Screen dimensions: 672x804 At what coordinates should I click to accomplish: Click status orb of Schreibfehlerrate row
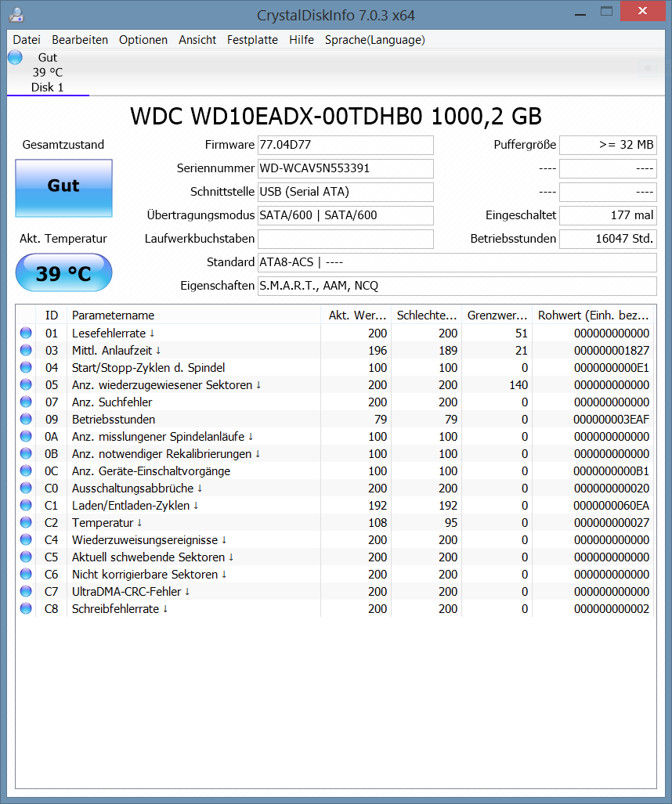coord(26,608)
